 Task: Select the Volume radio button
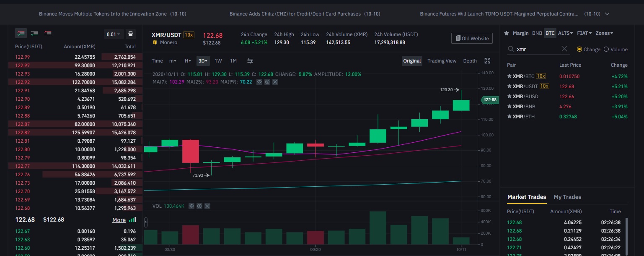[606, 49]
